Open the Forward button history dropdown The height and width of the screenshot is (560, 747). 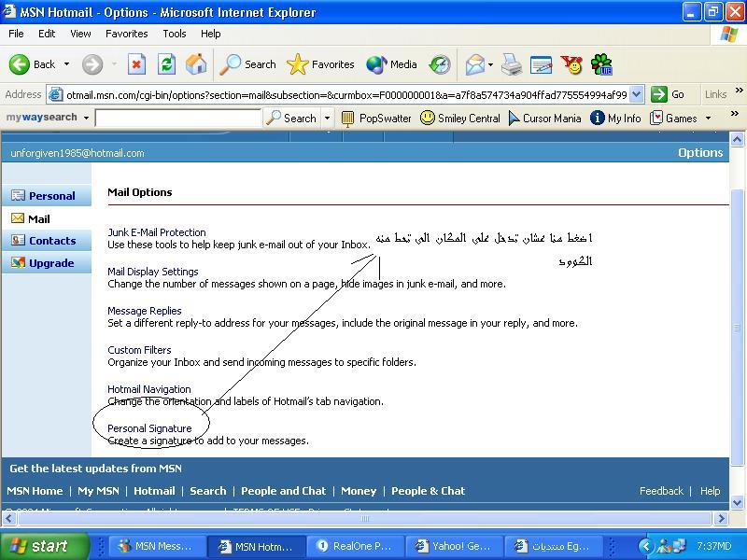tap(114, 64)
